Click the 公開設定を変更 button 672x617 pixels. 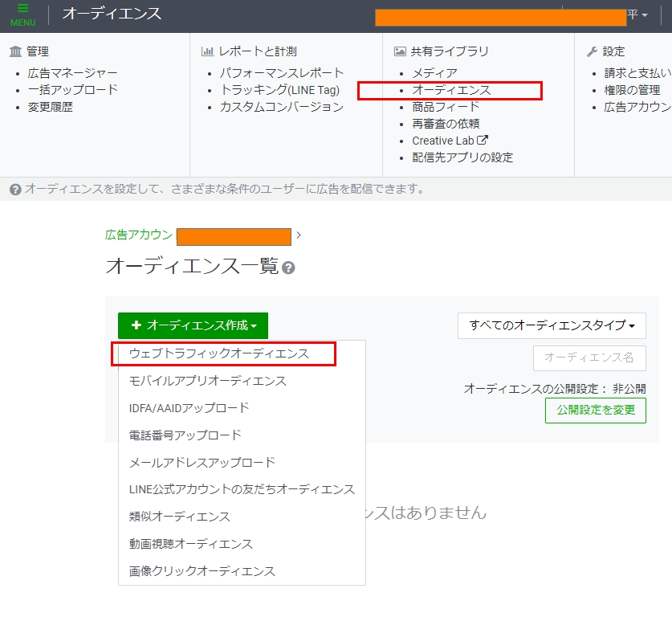pyautogui.click(x=595, y=410)
